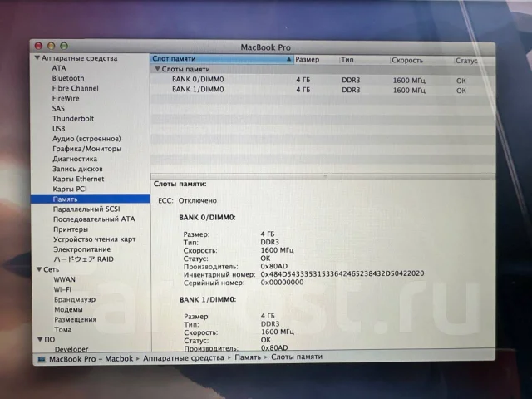Open Карты Ethernet entry

click(x=78, y=179)
